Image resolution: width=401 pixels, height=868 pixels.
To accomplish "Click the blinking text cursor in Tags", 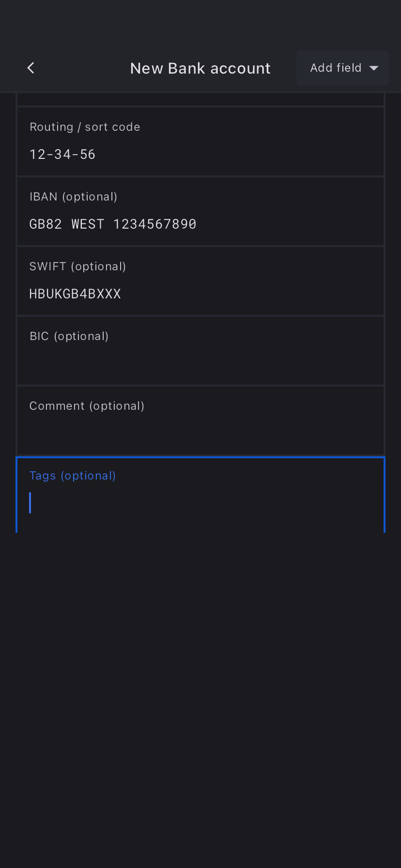I will 30,503.
